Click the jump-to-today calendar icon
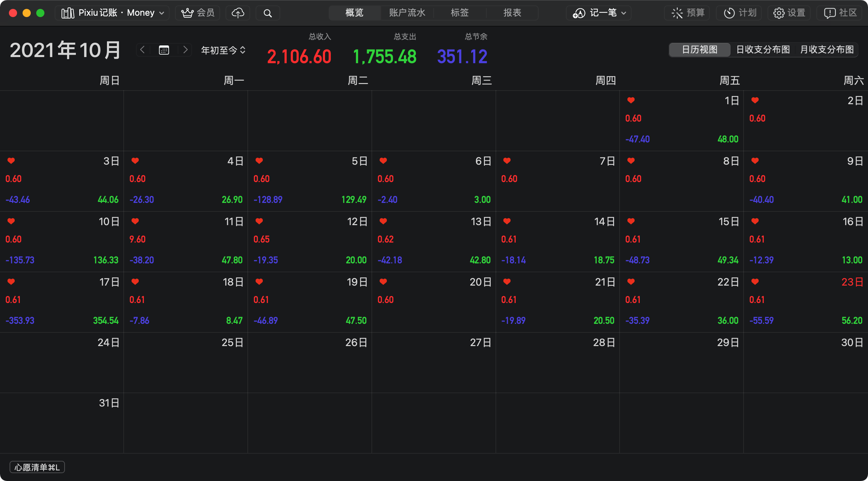Image resolution: width=868 pixels, height=481 pixels. pos(164,50)
